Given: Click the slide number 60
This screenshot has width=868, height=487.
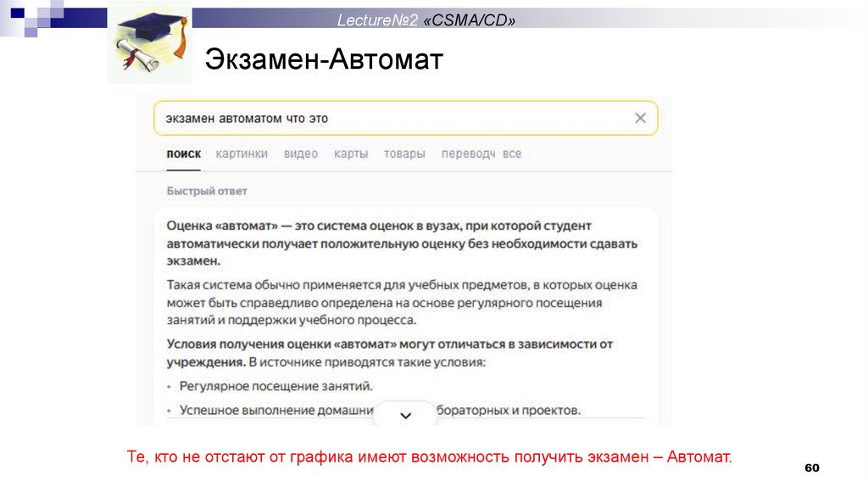Looking at the screenshot, I should (x=811, y=468).
